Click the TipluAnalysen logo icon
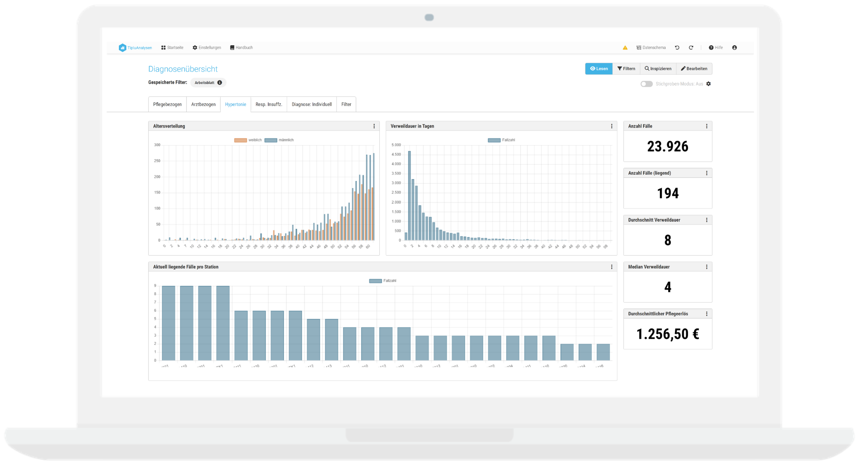Image resolution: width=868 pixels, height=466 pixels. [x=122, y=48]
